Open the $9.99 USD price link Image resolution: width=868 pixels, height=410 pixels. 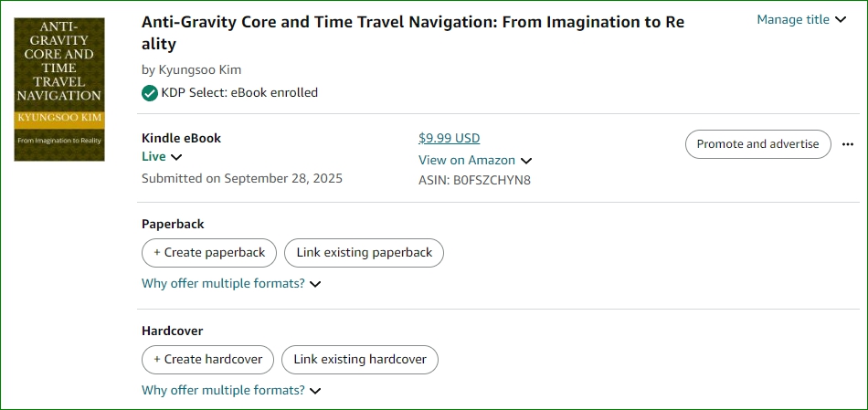coord(449,138)
